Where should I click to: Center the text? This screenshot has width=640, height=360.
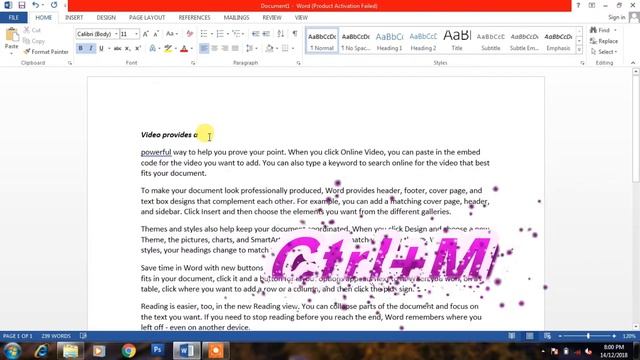[214, 49]
